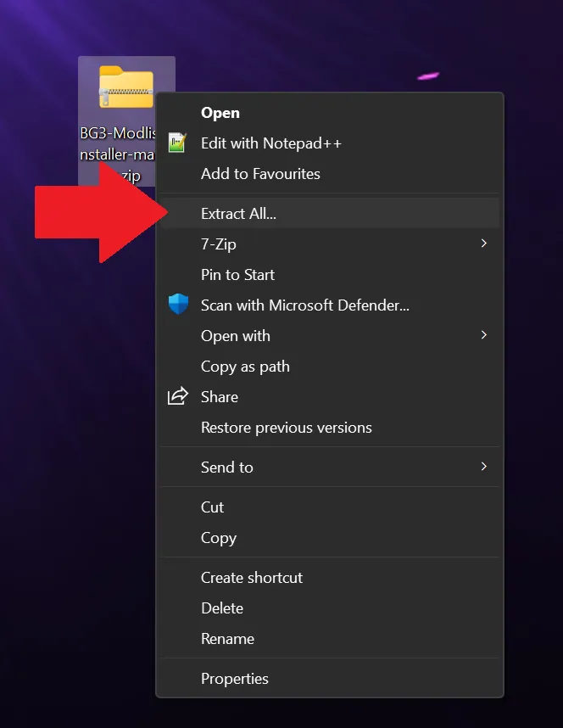
Task: Expand the 7-Zip submenu arrow
Action: point(483,244)
